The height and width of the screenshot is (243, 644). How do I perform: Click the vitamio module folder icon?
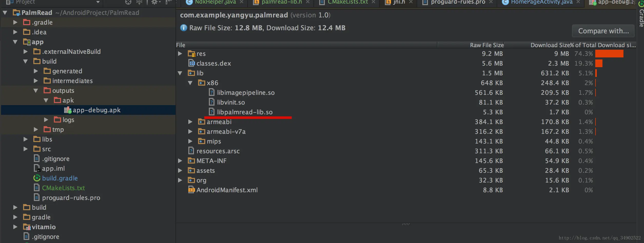(27, 227)
